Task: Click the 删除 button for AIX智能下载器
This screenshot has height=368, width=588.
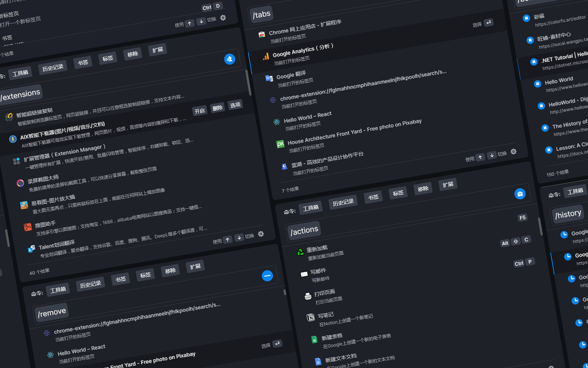Action: pyautogui.click(x=217, y=108)
